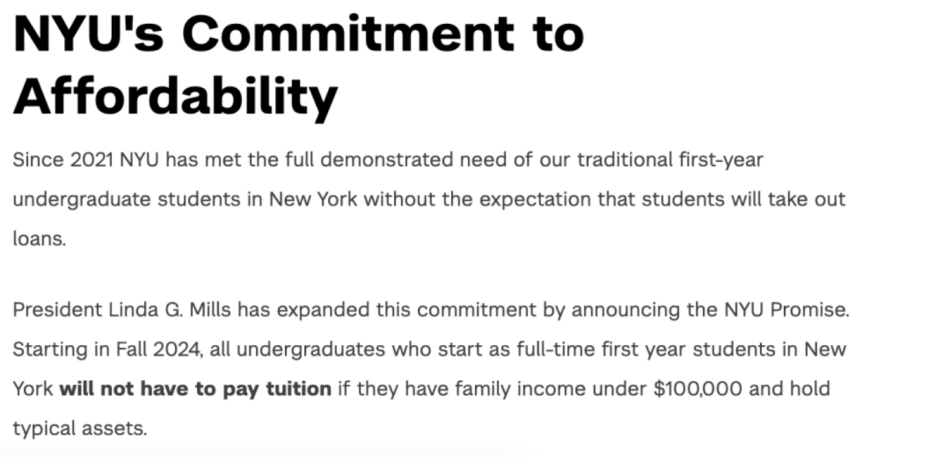
Task: Click the word "NYU's" in the heading
Action: point(89,34)
